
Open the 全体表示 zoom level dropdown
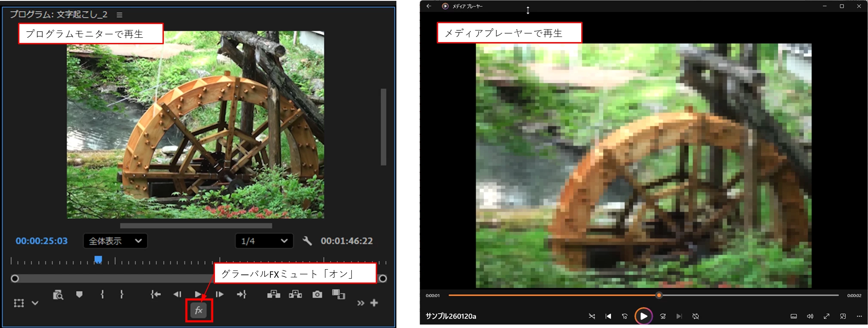pyautogui.click(x=115, y=241)
